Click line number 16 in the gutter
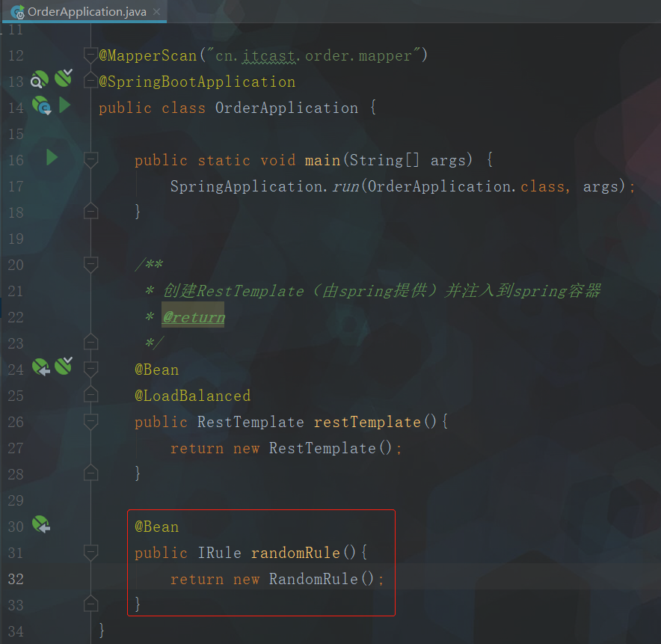 (16, 160)
